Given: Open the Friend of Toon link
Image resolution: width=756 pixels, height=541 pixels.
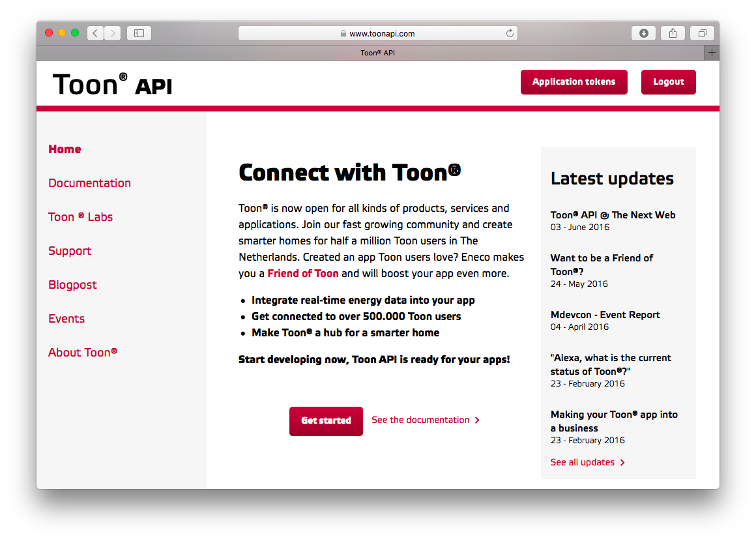Looking at the screenshot, I should pyautogui.click(x=303, y=274).
